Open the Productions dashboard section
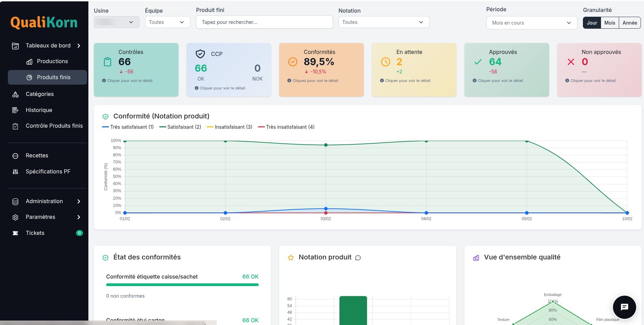 coord(52,61)
